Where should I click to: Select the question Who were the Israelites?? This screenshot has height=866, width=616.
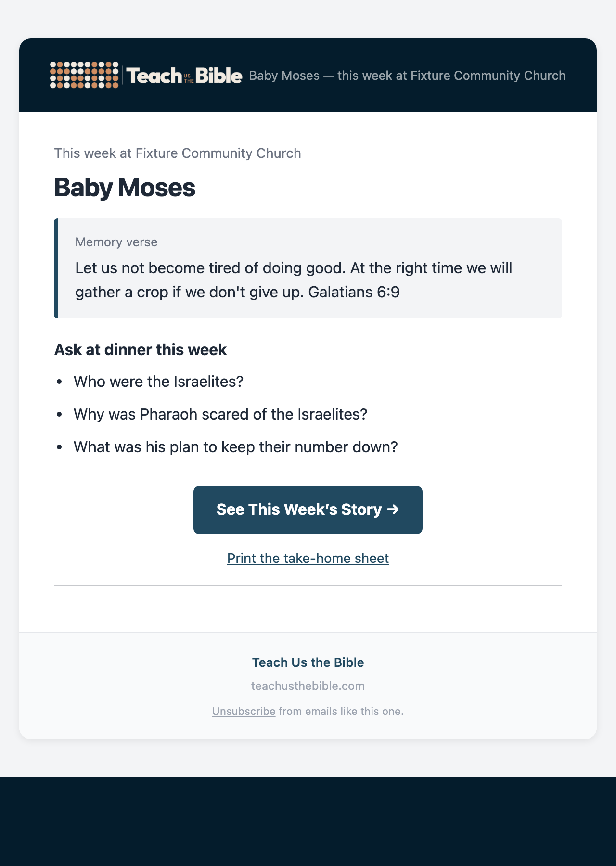point(159,382)
